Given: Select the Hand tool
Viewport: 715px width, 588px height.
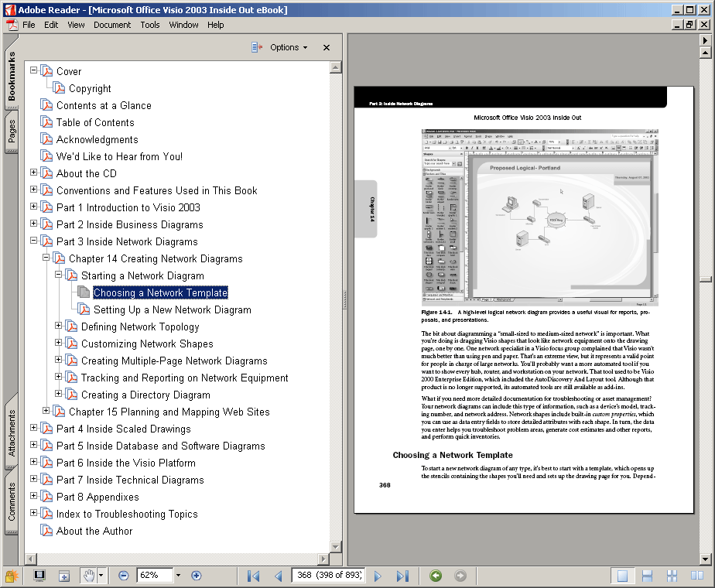Looking at the screenshot, I should [x=88, y=576].
